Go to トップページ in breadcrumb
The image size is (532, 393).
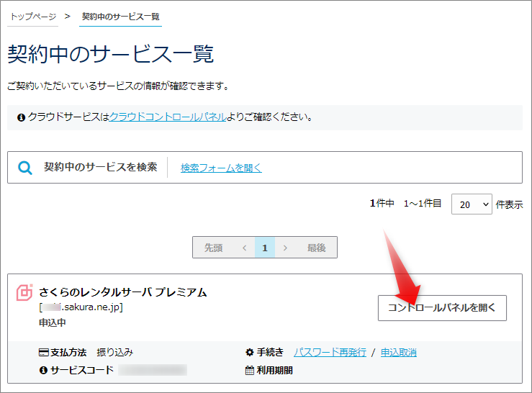point(32,16)
